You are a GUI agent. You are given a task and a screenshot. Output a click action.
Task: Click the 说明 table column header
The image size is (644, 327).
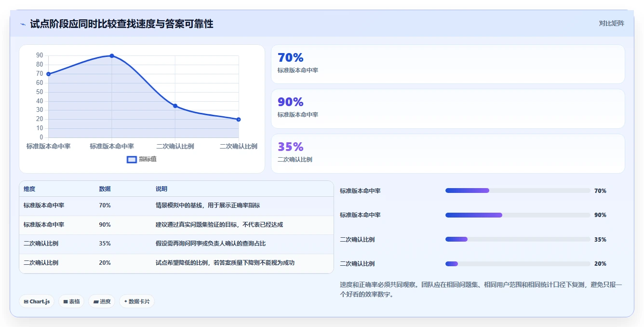161,189
